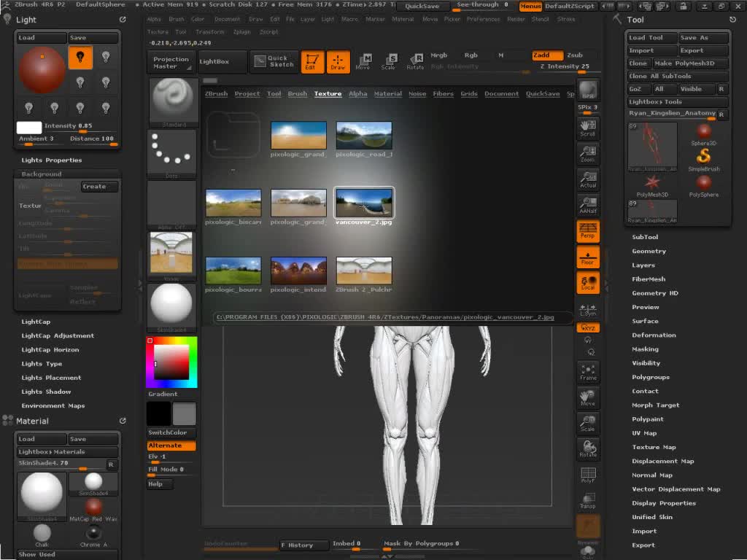
Task: Activate the Draw mode icon
Action: 338,62
